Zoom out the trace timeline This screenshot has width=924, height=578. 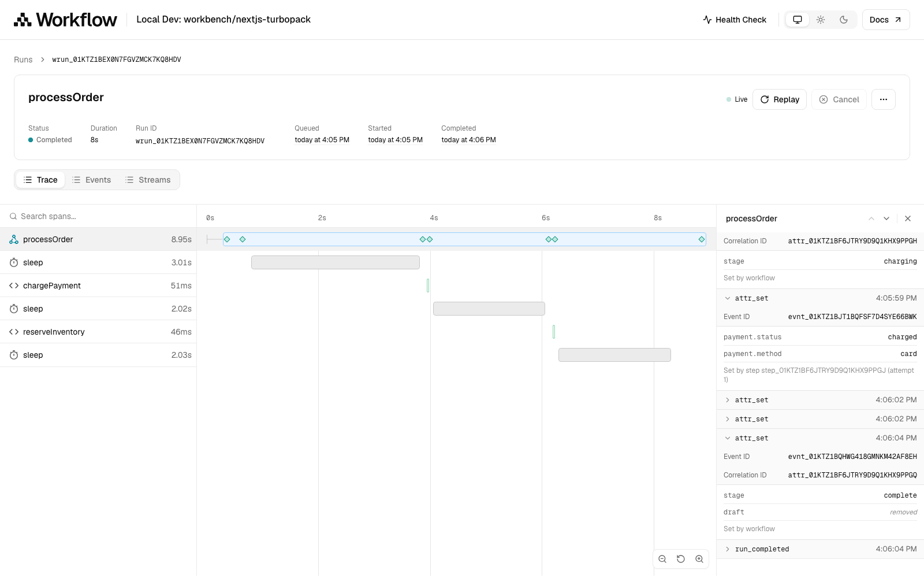(662, 559)
